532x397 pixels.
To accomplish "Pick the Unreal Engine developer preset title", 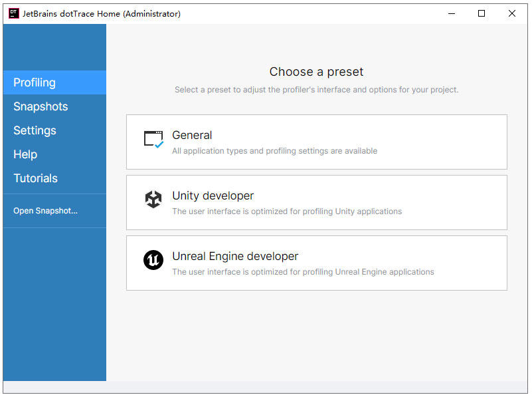I will coord(235,256).
